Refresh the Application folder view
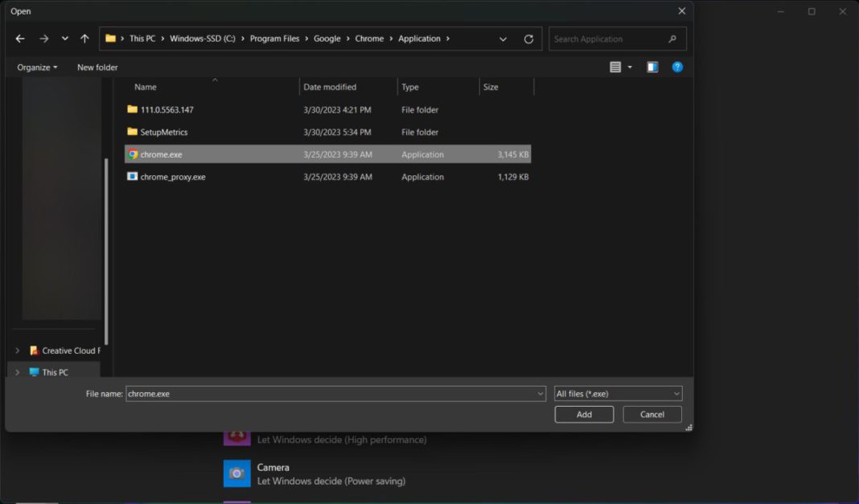The width and height of the screenshot is (859, 504). click(528, 39)
